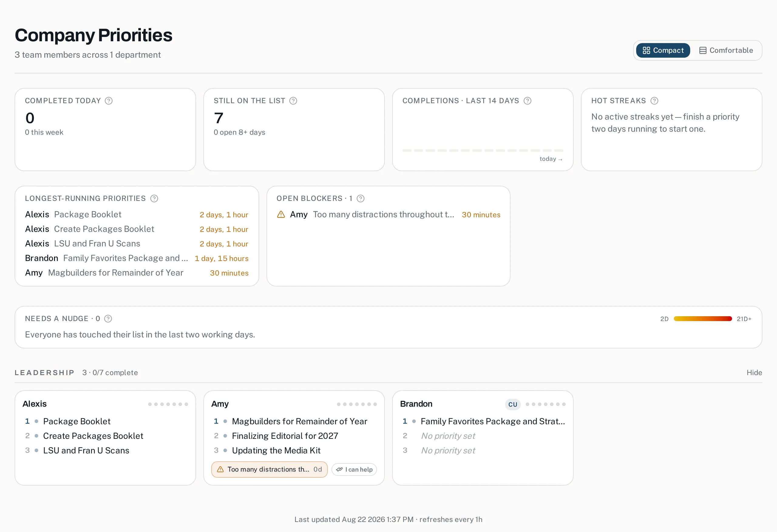The image size is (777, 532).
Task: Click Amy's seven-day activity dots
Action: 357,404
